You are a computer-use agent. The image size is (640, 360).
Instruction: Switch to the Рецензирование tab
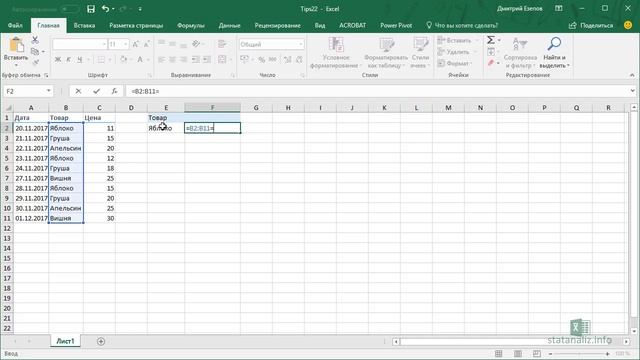click(x=278, y=25)
